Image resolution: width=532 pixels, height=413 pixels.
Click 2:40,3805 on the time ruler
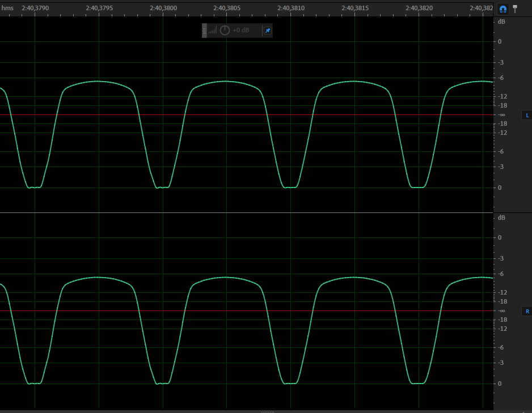click(x=226, y=8)
